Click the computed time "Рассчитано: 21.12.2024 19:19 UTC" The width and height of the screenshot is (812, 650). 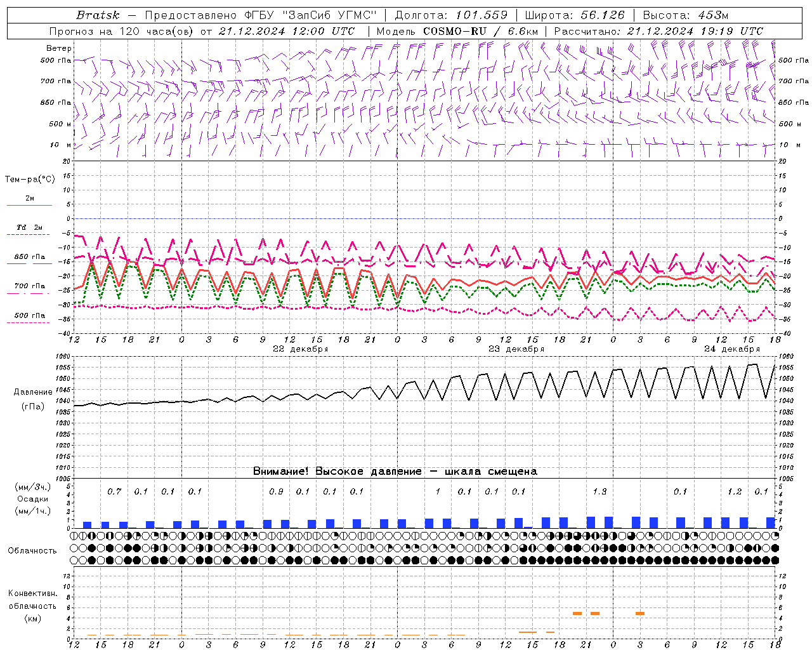click(658, 31)
